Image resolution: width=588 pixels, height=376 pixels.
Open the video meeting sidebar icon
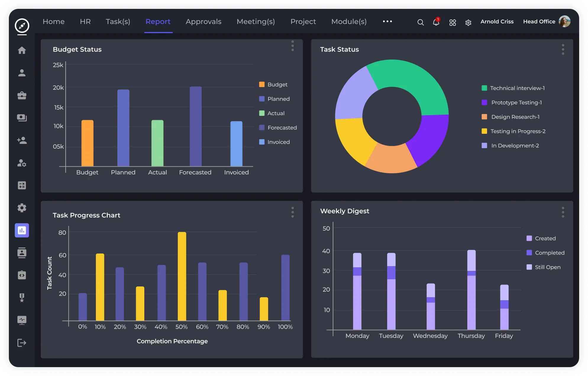(22, 118)
